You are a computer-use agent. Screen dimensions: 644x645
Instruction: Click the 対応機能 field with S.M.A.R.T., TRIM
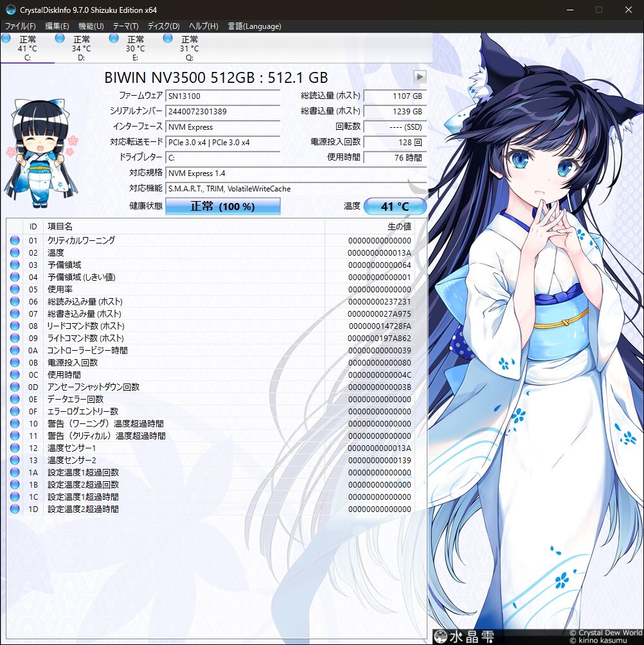(296, 189)
